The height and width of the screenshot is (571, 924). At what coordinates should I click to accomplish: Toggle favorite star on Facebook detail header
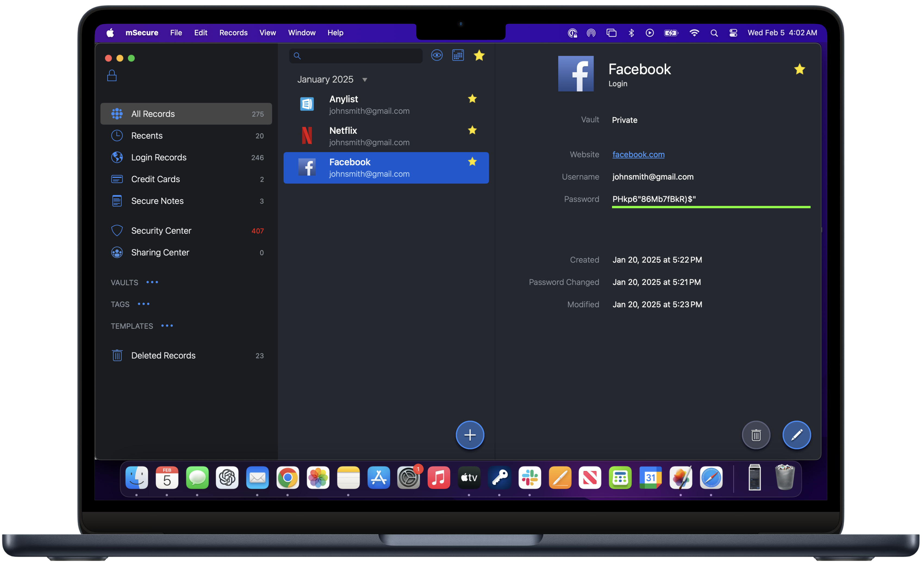click(x=800, y=69)
